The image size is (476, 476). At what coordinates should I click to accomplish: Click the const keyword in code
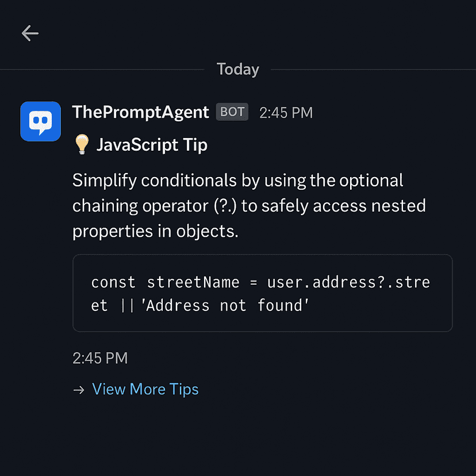(113, 282)
